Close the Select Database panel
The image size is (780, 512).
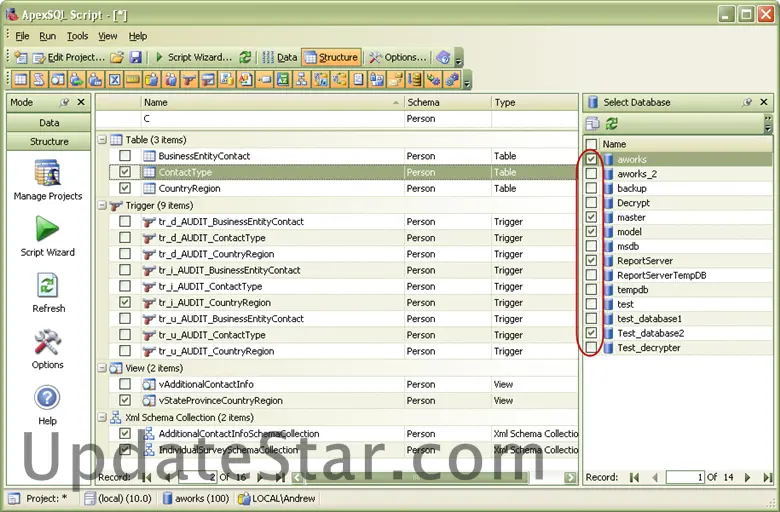coord(764,102)
